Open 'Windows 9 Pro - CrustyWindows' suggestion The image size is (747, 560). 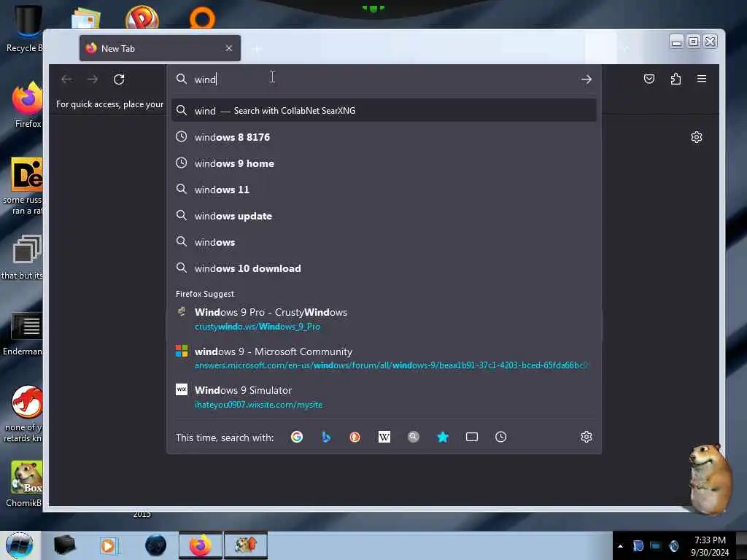click(x=384, y=319)
